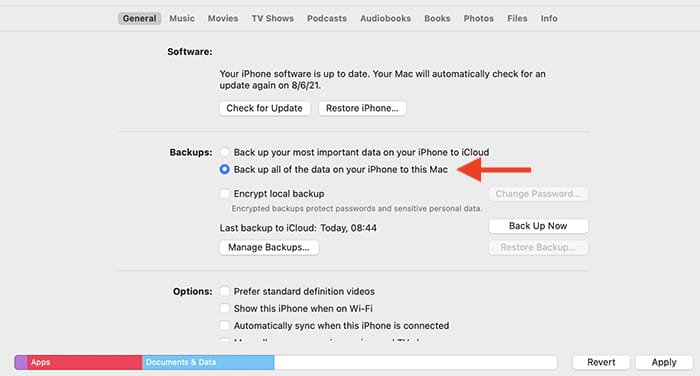Click the purple storage bar segment
700x376 pixels.
click(21, 362)
